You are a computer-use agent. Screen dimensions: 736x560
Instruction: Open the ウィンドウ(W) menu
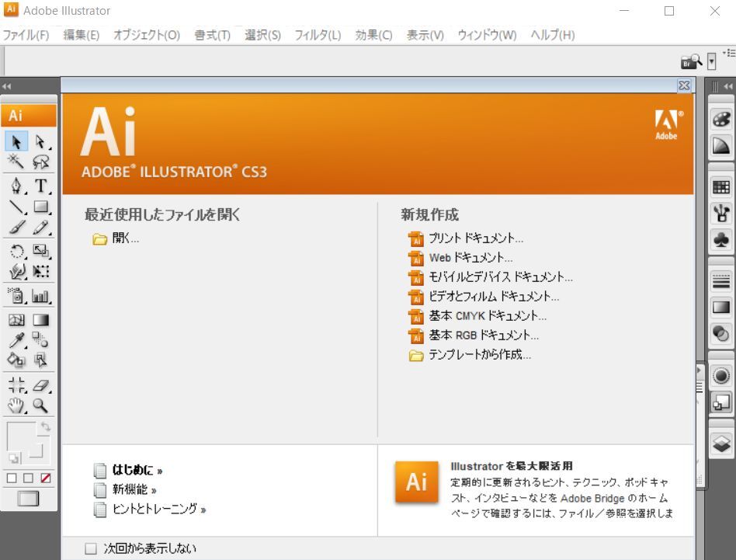(488, 35)
